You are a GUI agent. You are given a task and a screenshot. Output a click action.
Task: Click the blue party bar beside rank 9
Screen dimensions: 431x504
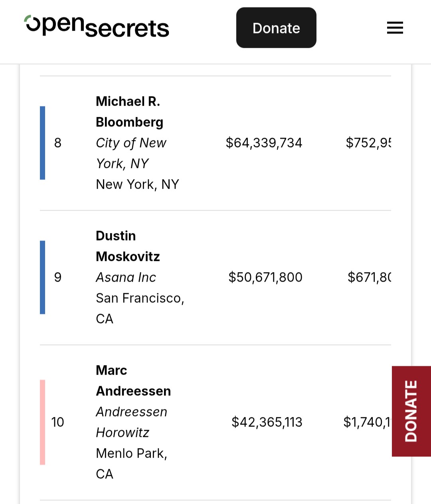click(x=42, y=277)
